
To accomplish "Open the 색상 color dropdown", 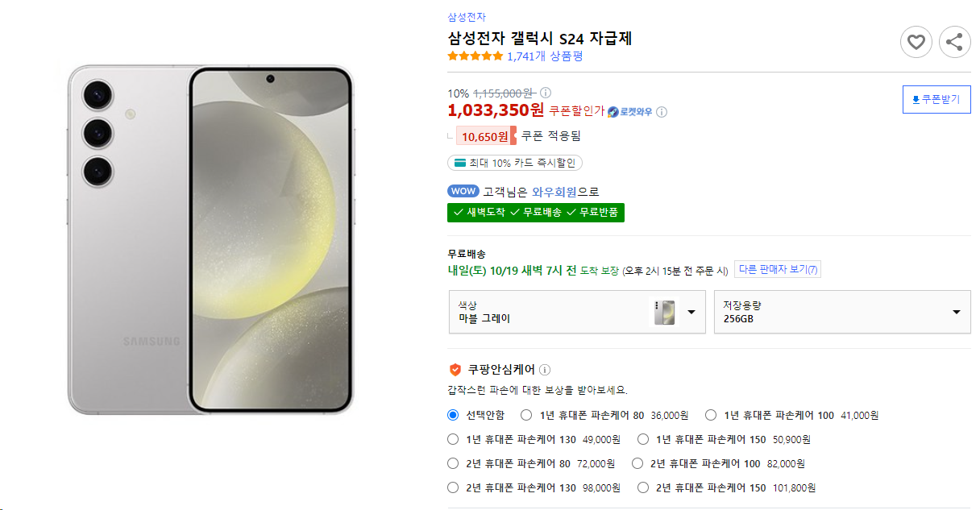I will click(x=576, y=312).
